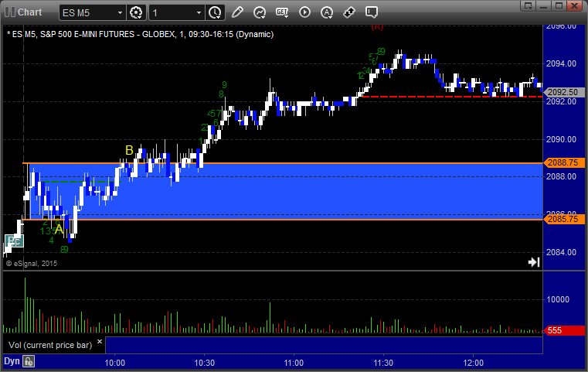Open the time template clock menu
The height and width of the screenshot is (372, 588).
click(216, 12)
